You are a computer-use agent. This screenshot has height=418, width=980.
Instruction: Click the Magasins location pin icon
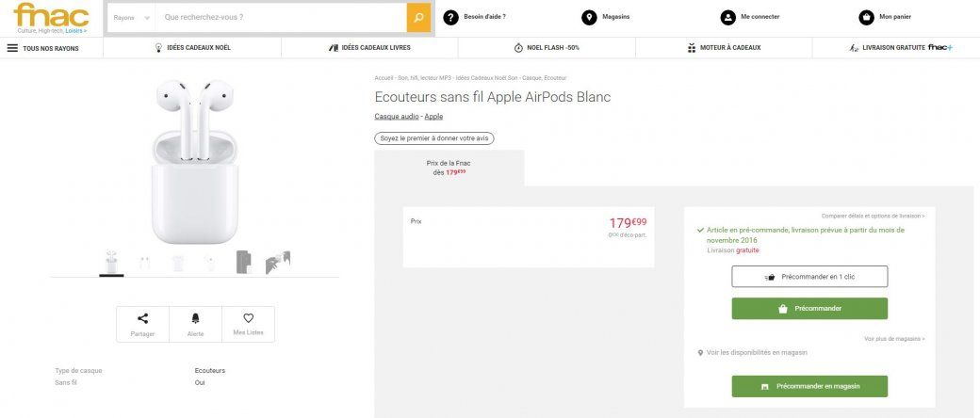pyautogui.click(x=589, y=17)
